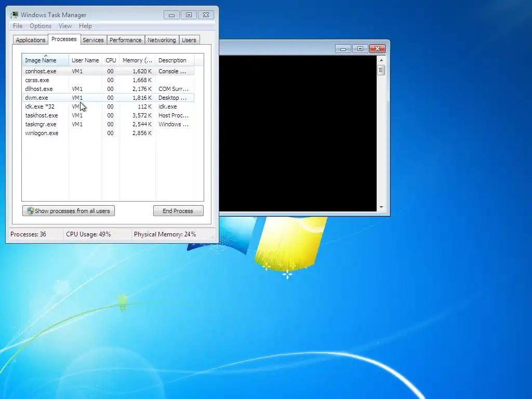532x399 pixels.
Task: Close the black console window
Action: 377,49
